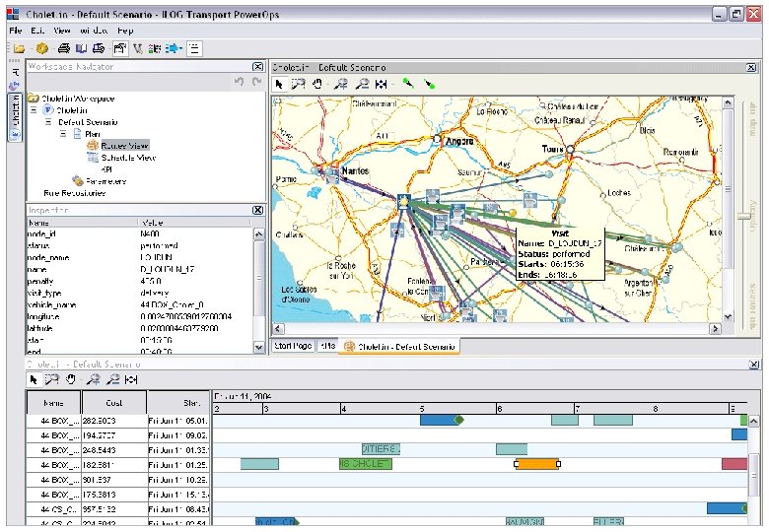
Task: Select the green IS CHOLET Gantt bar
Action: 366,464
